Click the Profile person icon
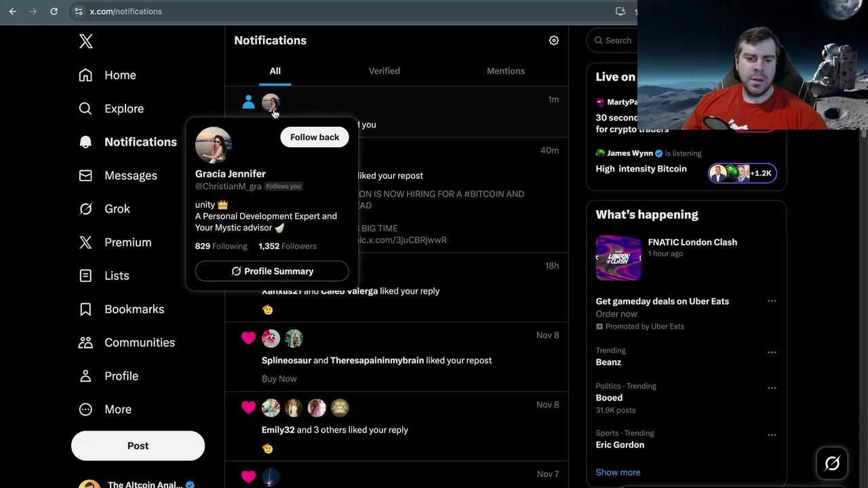The image size is (868, 488). coord(85,376)
